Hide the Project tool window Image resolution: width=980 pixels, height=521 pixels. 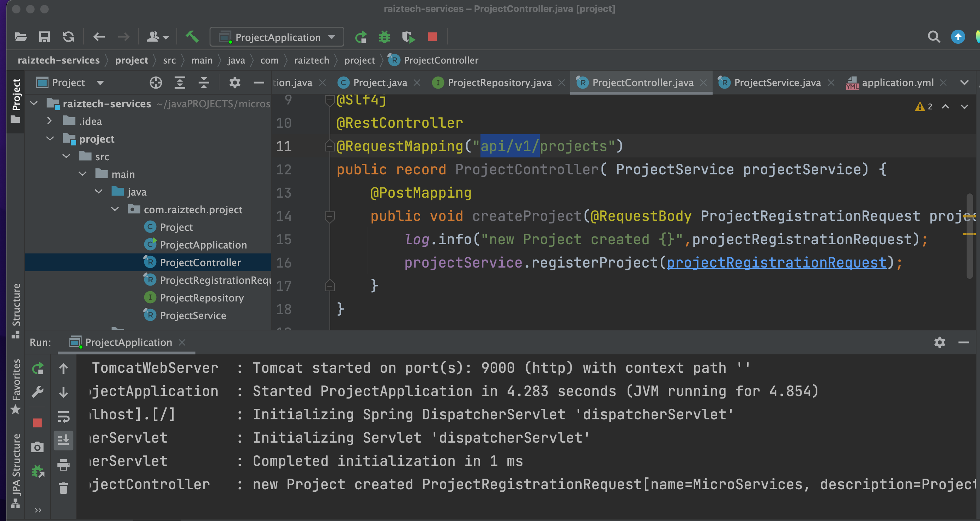[259, 83]
